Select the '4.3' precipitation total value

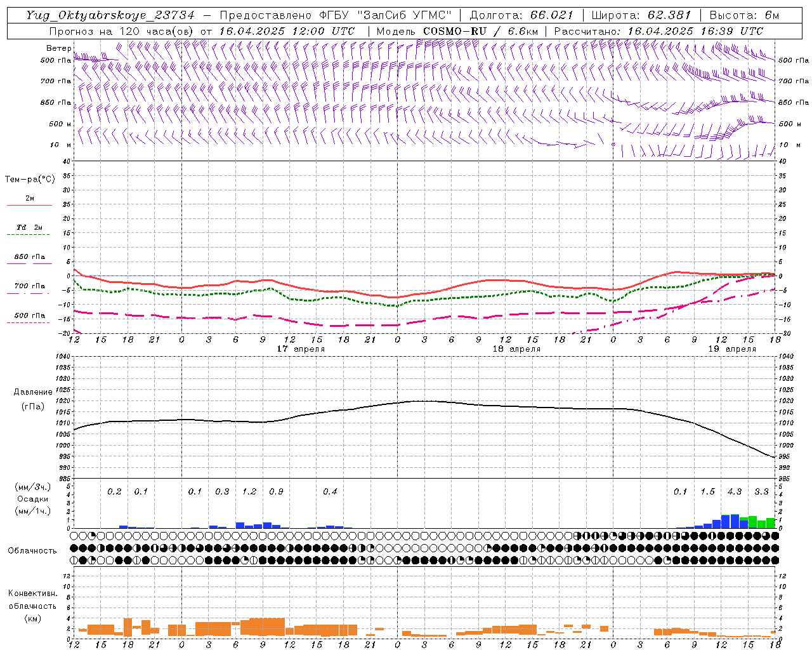coord(735,492)
